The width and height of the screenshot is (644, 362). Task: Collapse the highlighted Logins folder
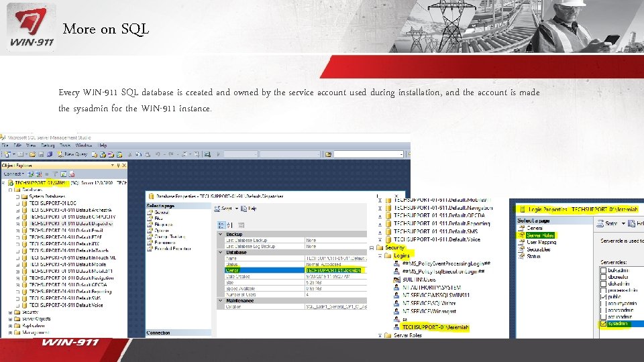coord(380,255)
